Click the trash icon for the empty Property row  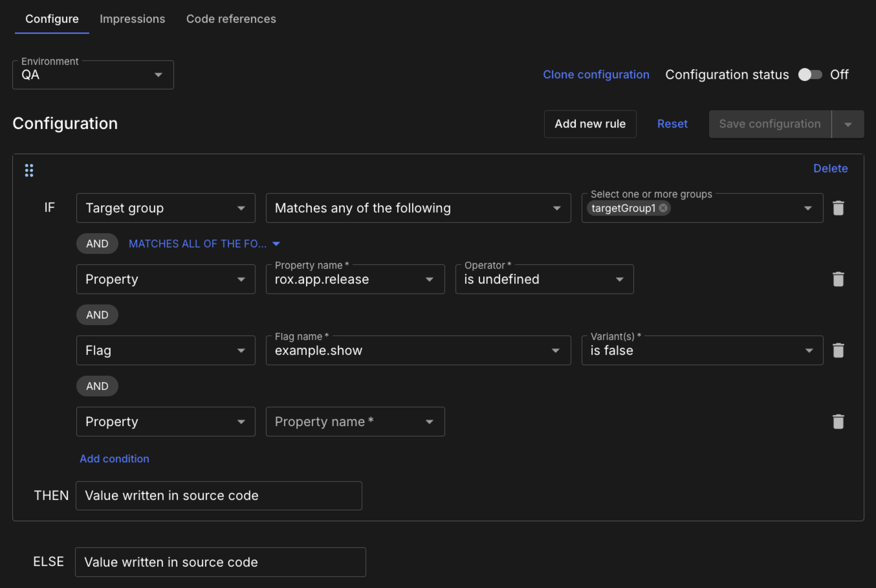coord(838,422)
